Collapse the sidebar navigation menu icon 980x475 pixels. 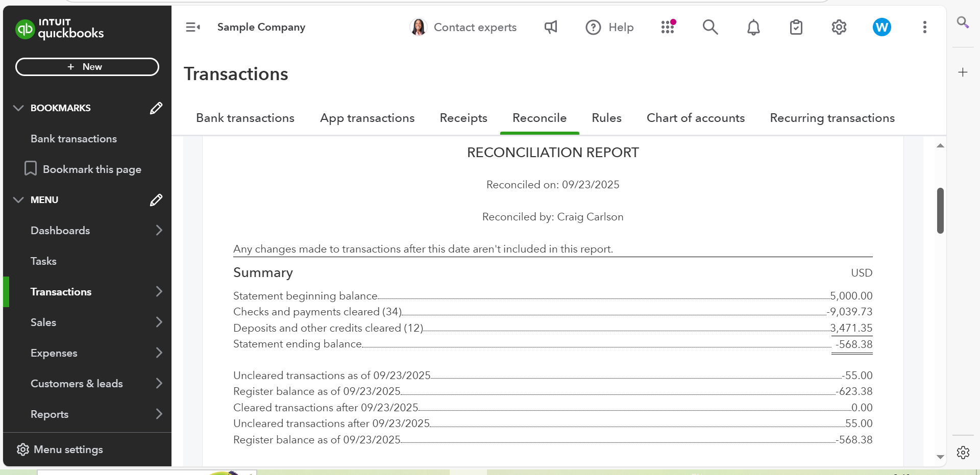tap(192, 27)
